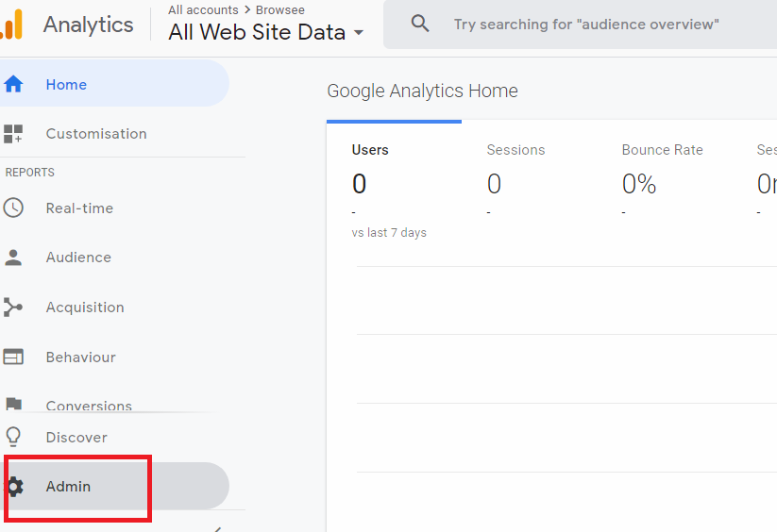The image size is (777, 532).
Task: Click the Home house icon
Action: (x=13, y=84)
